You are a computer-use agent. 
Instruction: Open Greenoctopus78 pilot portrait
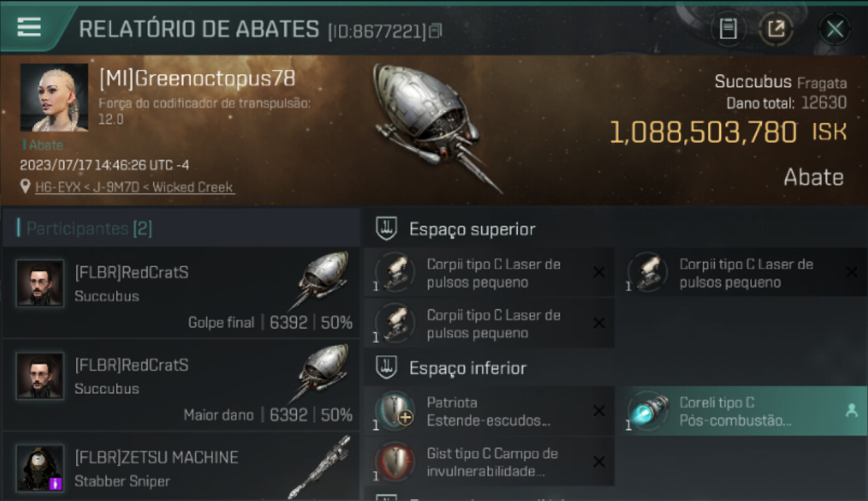click(54, 98)
